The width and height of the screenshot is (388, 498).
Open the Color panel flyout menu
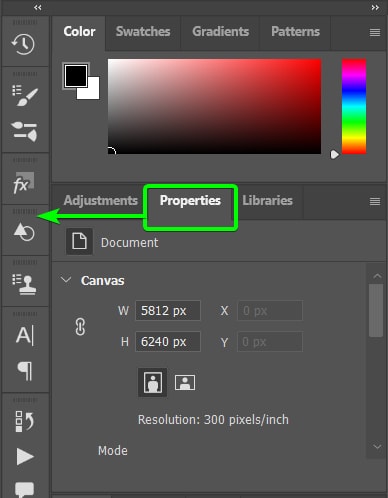click(375, 32)
